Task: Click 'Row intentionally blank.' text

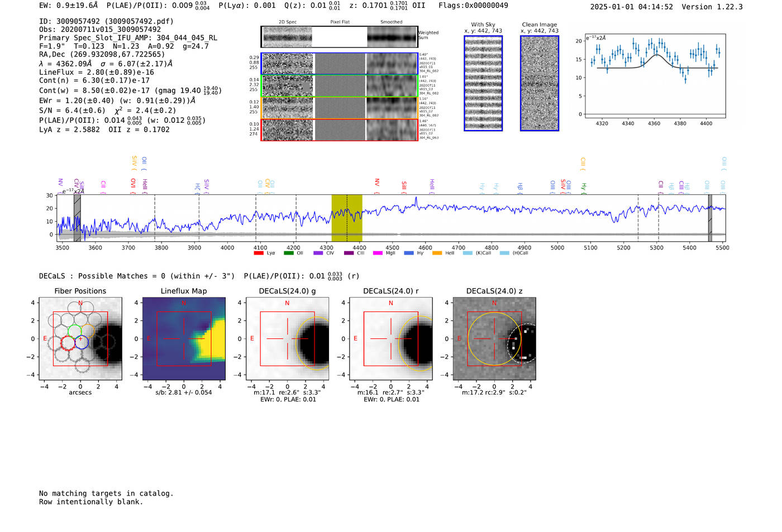Action: (x=91, y=502)
